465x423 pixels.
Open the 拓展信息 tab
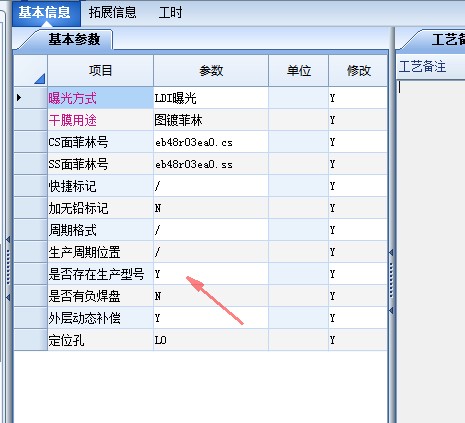pos(113,13)
